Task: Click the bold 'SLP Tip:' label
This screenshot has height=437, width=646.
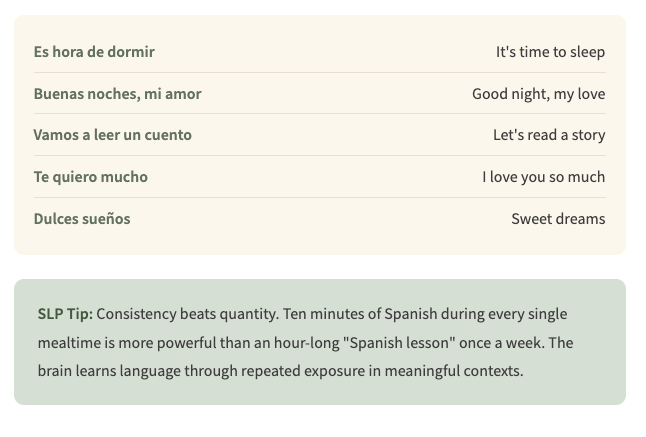Action: pos(65,314)
